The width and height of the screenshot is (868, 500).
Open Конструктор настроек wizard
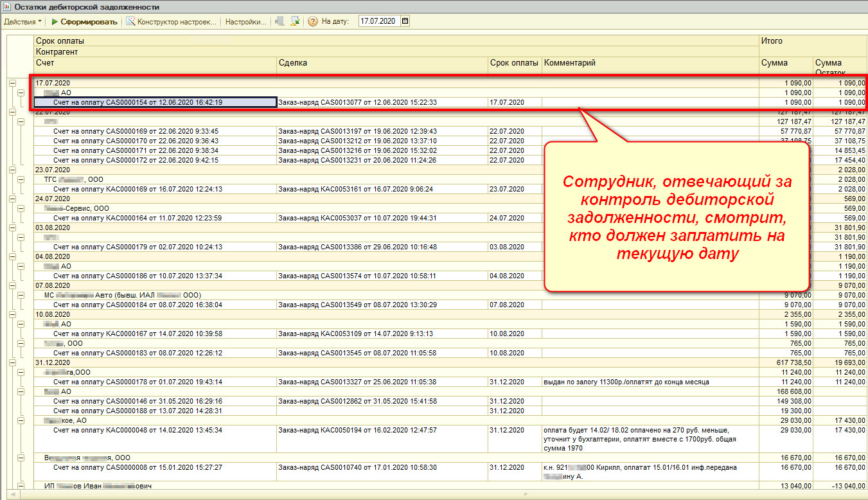pyautogui.click(x=172, y=21)
